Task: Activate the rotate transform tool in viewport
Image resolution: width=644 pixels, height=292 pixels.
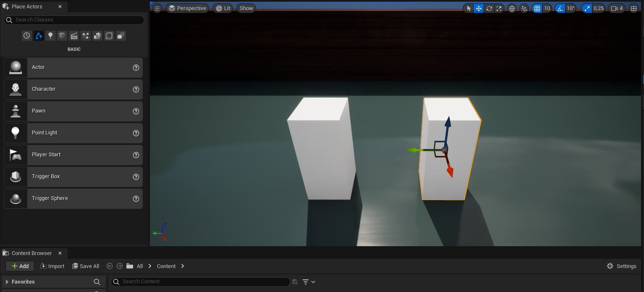Action: (x=489, y=8)
